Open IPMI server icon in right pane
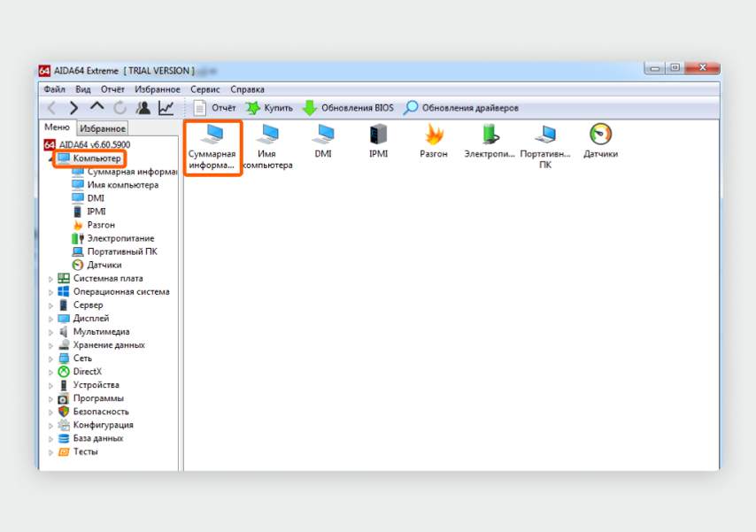The width and height of the screenshot is (756, 532). pos(379,142)
